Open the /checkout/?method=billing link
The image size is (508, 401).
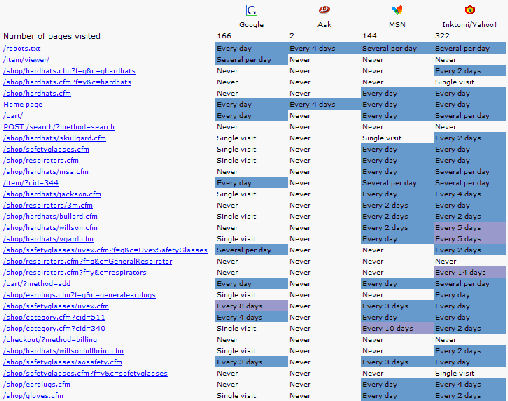(x=50, y=340)
